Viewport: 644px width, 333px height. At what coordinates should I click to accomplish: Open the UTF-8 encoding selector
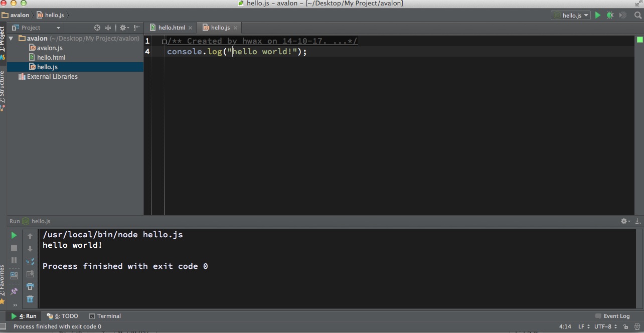coord(604,326)
